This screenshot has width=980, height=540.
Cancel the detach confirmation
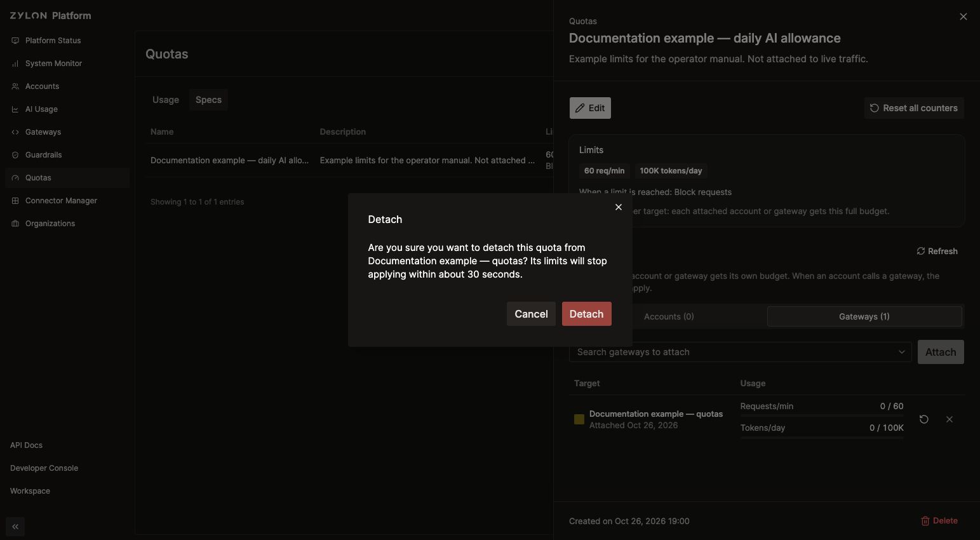(531, 314)
